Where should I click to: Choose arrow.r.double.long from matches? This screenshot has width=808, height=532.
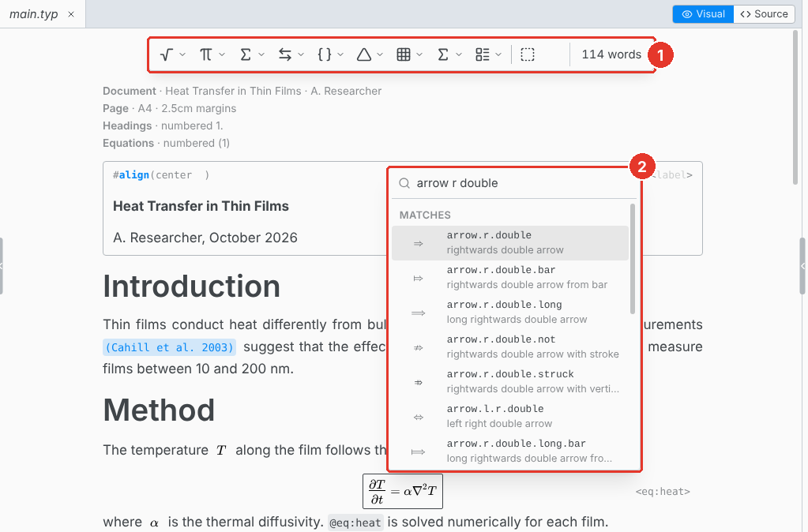pyautogui.click(x=510, y=312)
